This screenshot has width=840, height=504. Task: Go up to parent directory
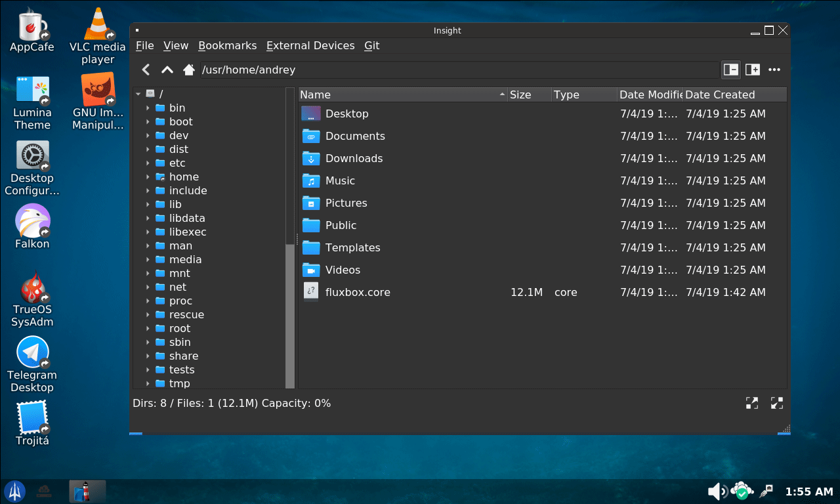[x=167, y=70]
